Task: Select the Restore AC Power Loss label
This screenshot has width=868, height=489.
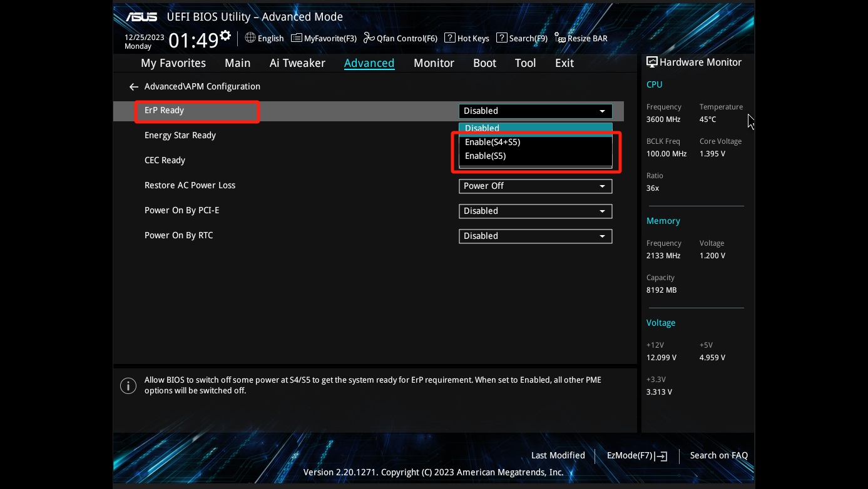Action: 190,185
